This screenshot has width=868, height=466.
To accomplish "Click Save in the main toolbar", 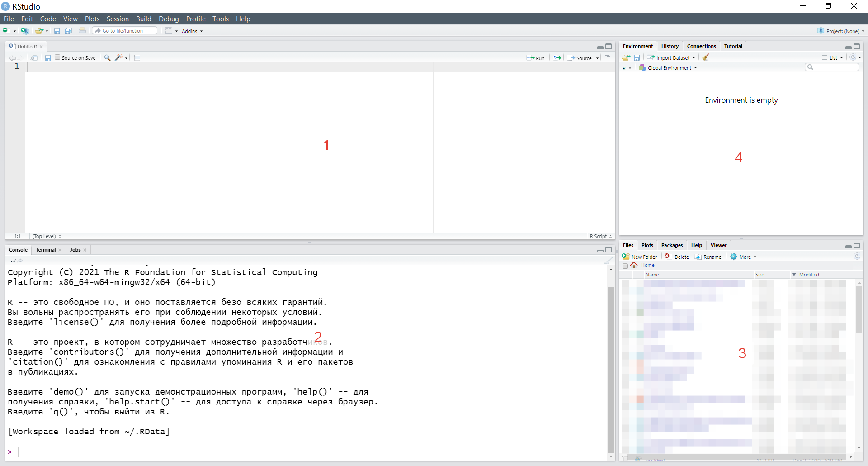I will click(x=57, y=31).
